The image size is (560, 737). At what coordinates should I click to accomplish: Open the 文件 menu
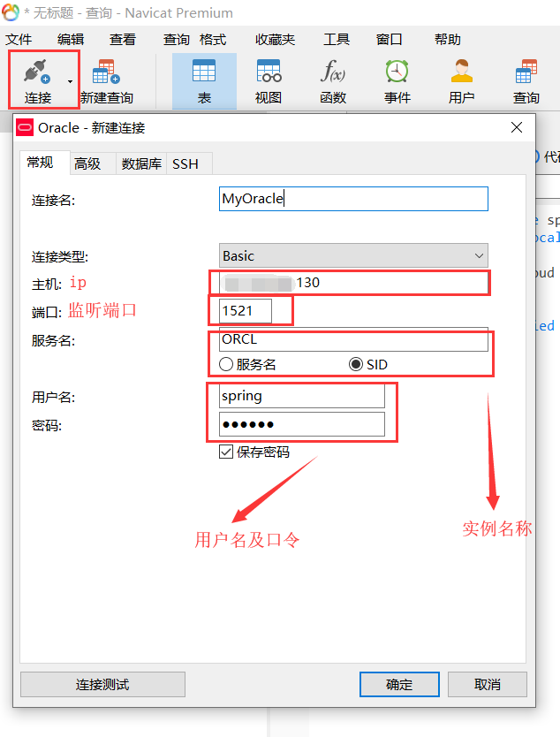[x=19, y=40]
